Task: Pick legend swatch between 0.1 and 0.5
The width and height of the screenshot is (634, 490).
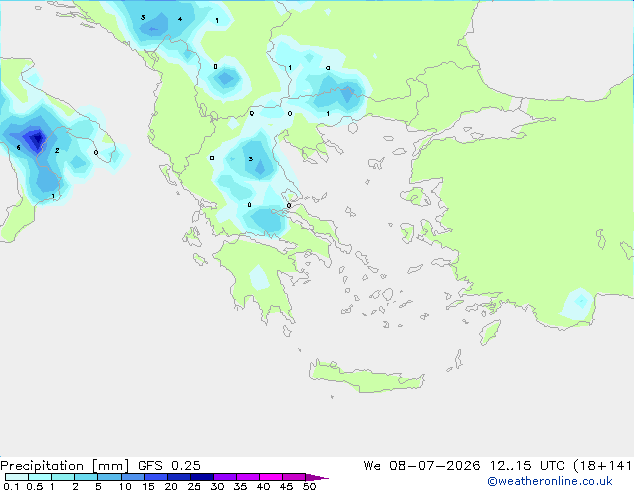Action: click(x=17, y=477)
